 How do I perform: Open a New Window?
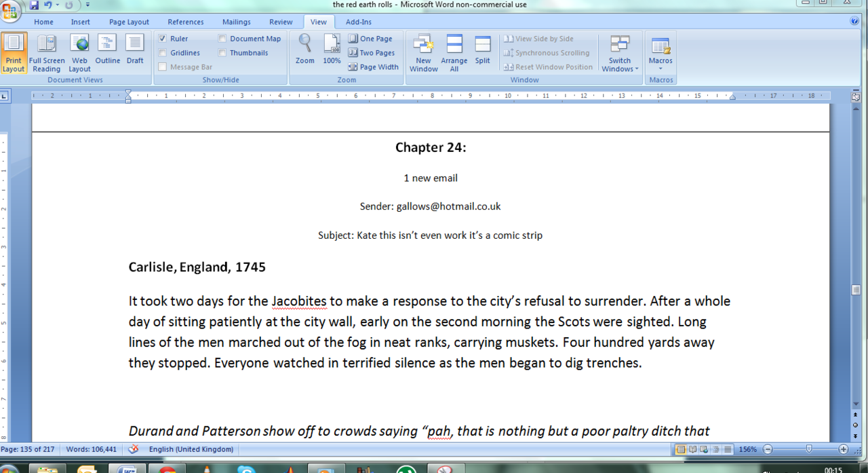[423, 53]
